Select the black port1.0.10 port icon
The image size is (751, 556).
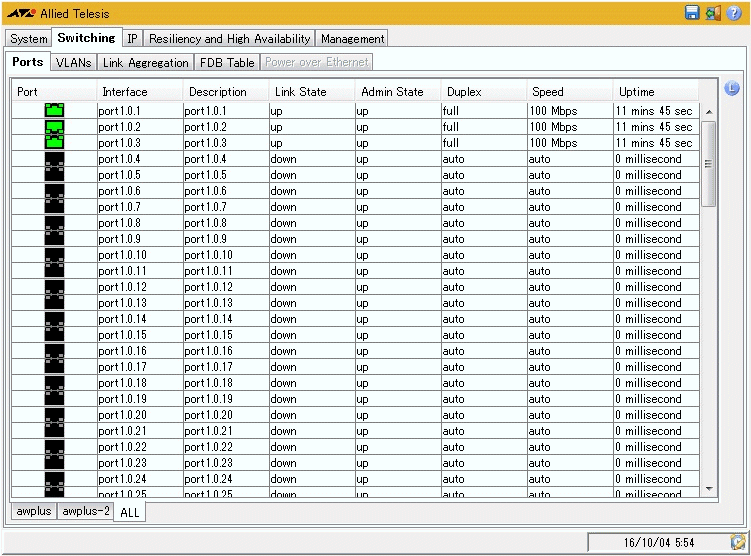(54, 255)
